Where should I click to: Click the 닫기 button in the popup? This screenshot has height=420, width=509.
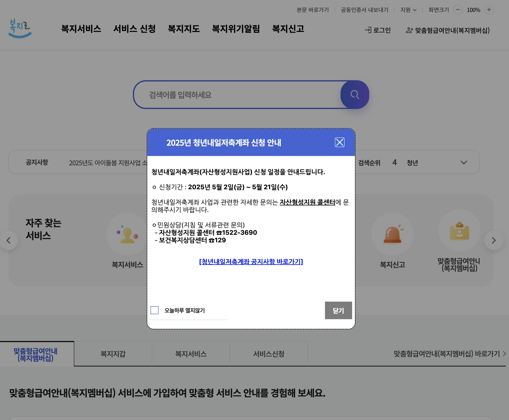pos(339,310)
